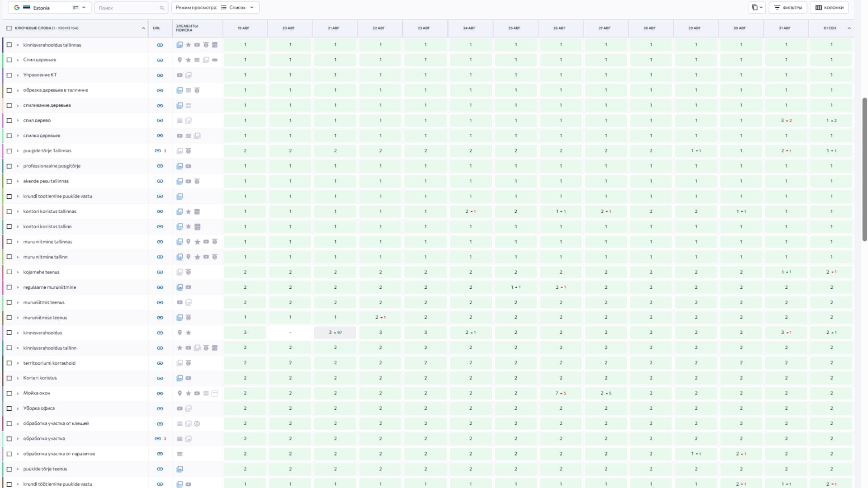Check the select-all keywords checkbox in header

point(9,28)
